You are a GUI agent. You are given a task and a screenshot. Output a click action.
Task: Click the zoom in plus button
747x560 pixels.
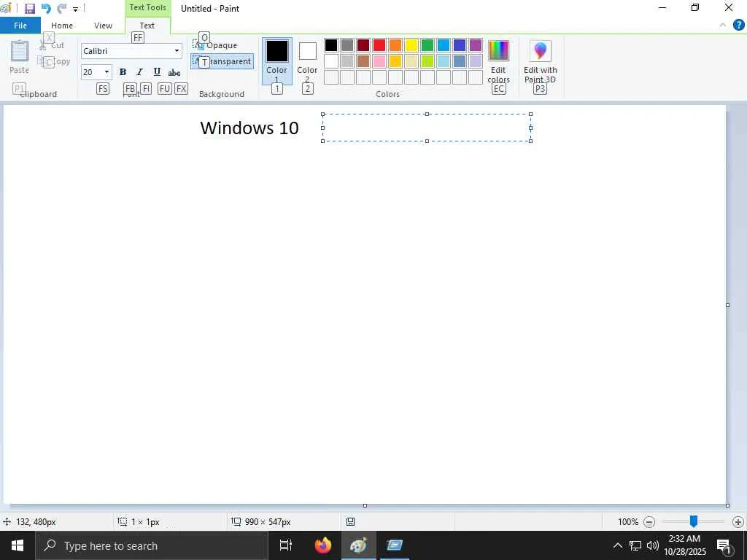(738, 522)
